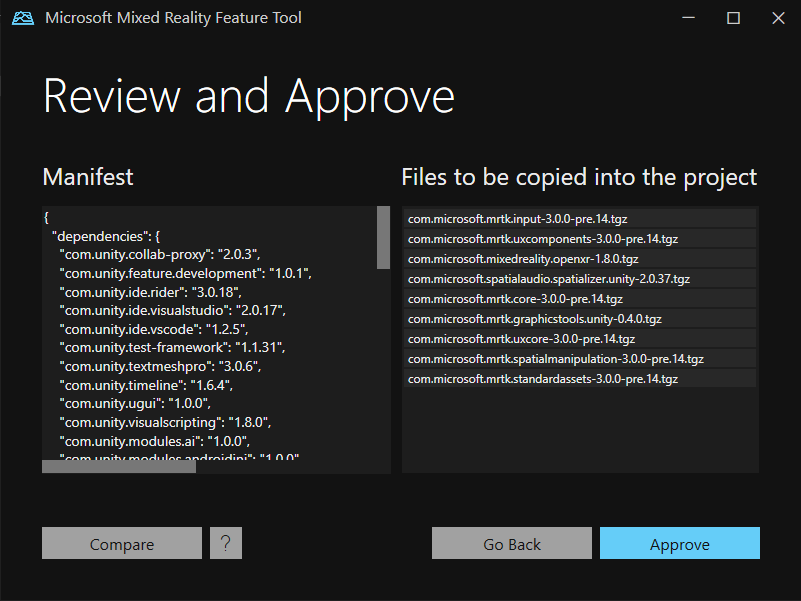The image size is (801, 601).
Task: Click the com.unity.ide.vscode manifest line
Action: (154, 329)
